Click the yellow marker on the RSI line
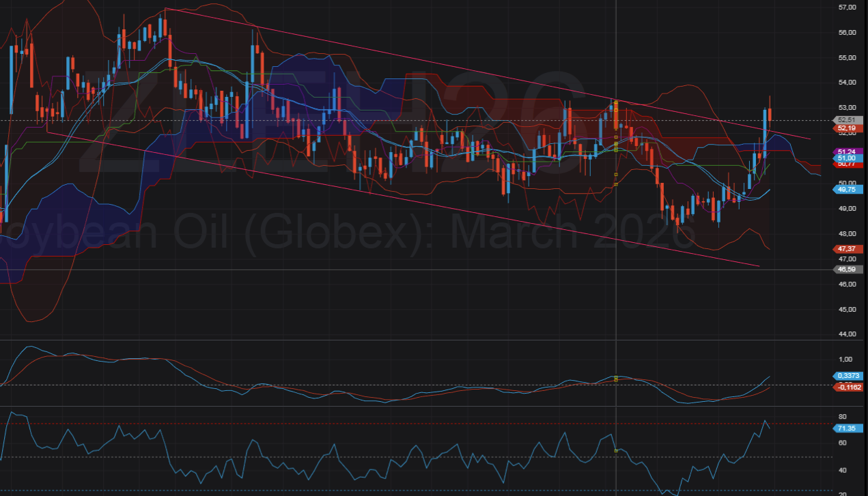The image size is (868, 496). click(616, 451)
